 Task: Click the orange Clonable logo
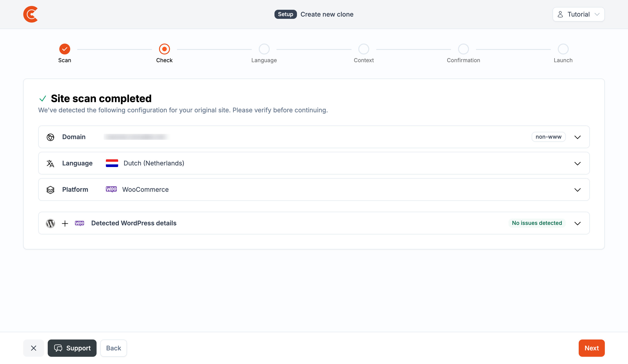coord(30,14)
